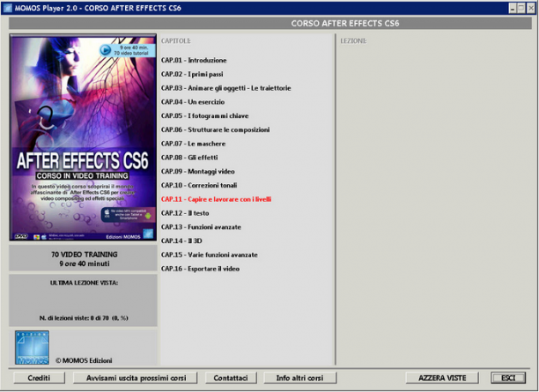Image resolution: width=539 pixels, height=392 pixels.
Task: Click the CAPITOLI heading
Action: [x=175, y=41]
